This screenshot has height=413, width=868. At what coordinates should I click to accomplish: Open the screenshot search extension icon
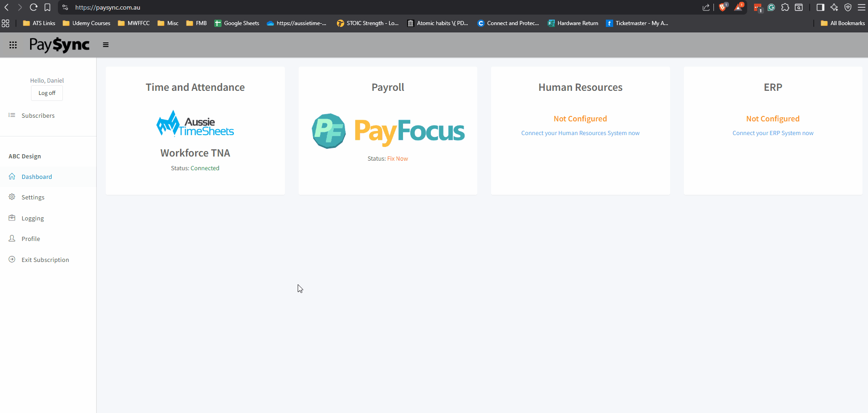(799, 7)
